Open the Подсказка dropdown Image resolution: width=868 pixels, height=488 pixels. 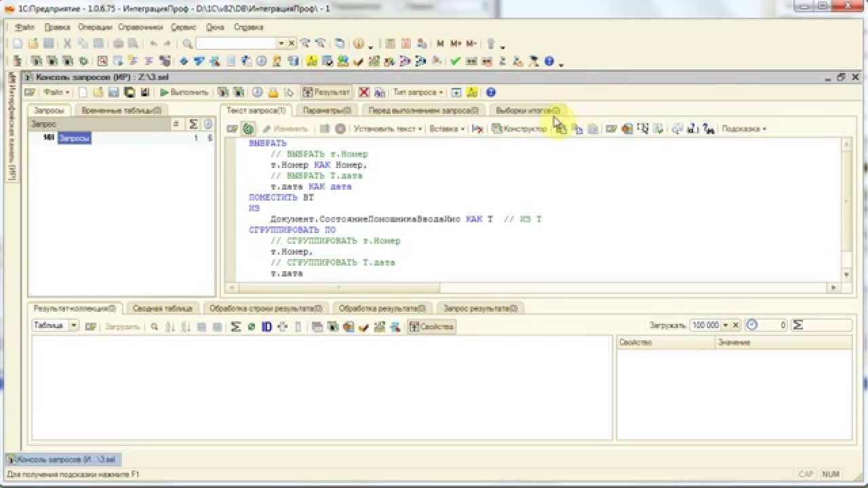pos(744,129)
